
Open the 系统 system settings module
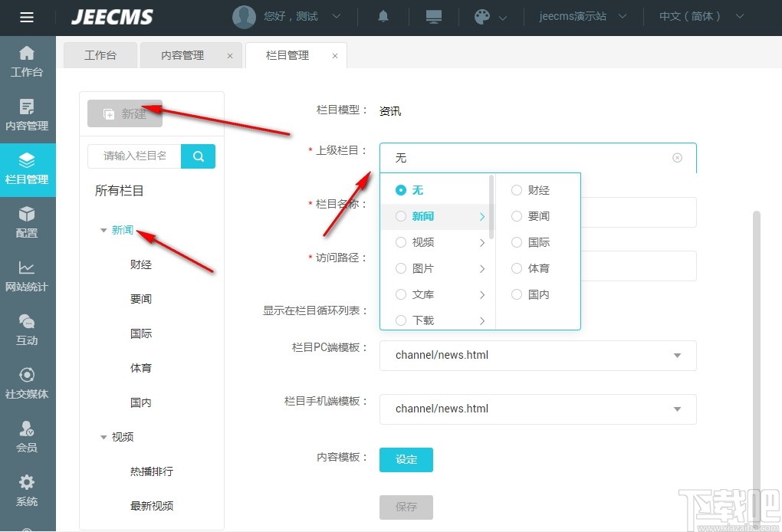pos(28,491)
